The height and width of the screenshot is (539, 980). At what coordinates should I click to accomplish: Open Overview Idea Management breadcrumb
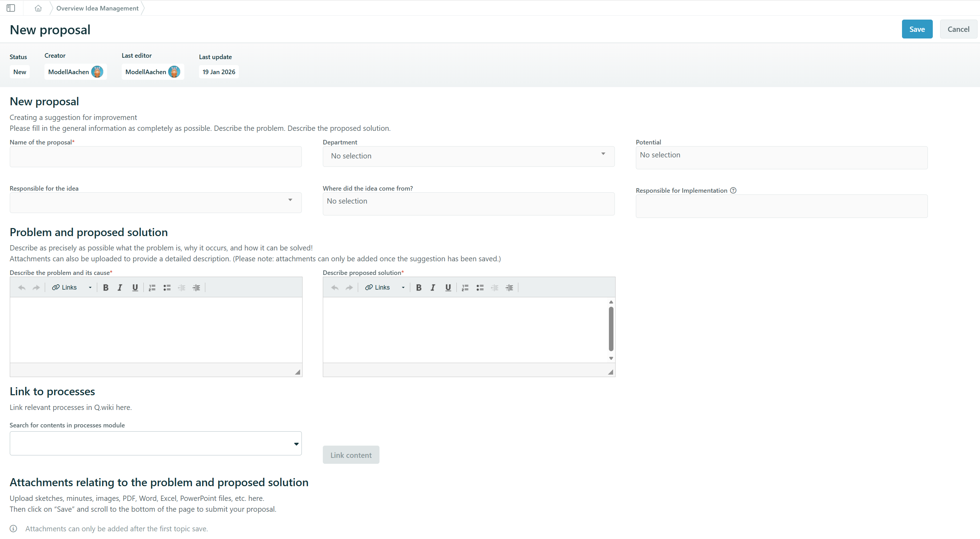97,8
